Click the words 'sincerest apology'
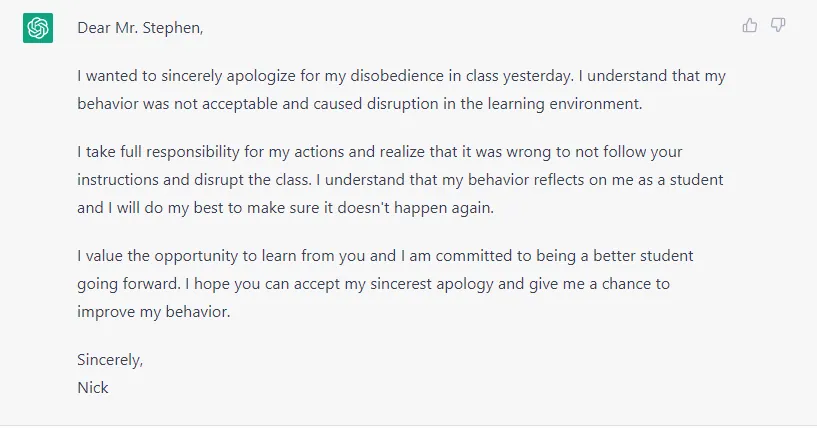Image resolution: width=817 pixels, height=429 pixels. (431, 284)
